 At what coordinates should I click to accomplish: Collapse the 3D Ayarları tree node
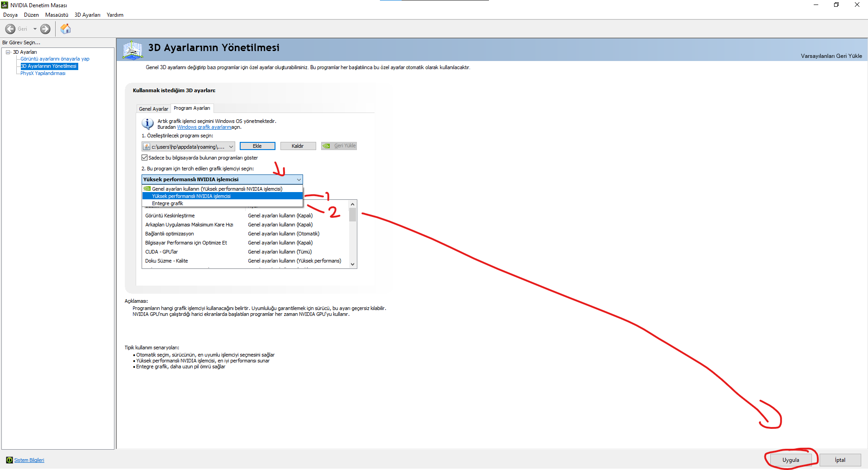click(8, 52)
